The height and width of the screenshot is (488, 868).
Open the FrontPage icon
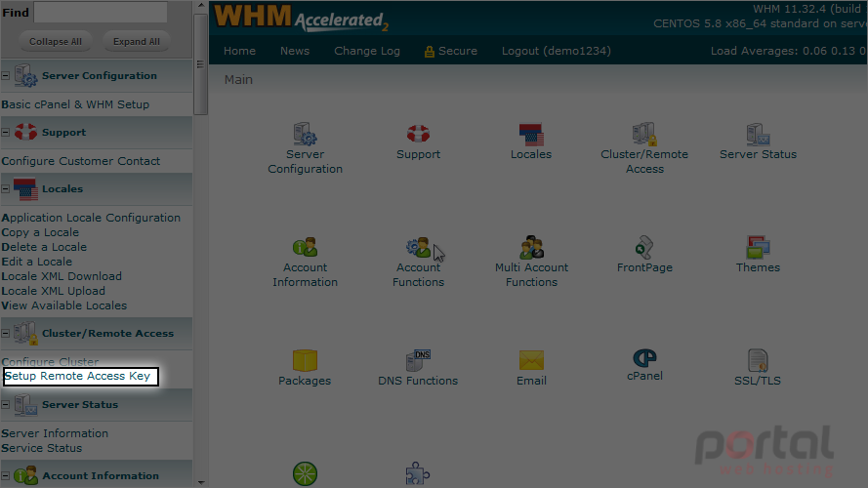644,247
